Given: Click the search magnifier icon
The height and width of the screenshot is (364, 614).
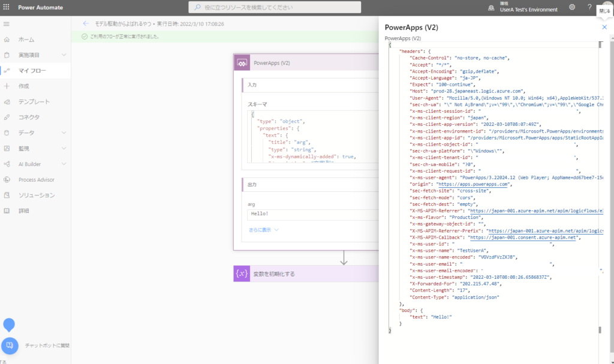Looking at the screenshot, I should point(197,7).
